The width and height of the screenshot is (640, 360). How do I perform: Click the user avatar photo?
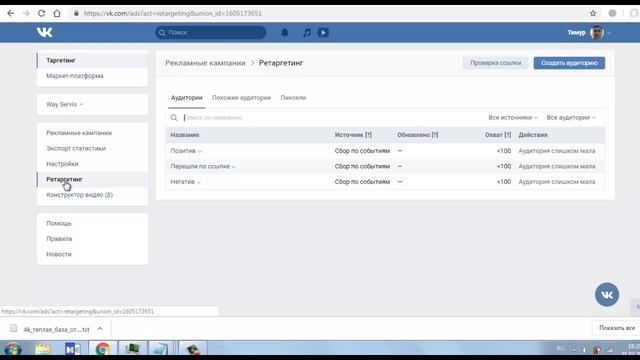[x=597, y=32]
